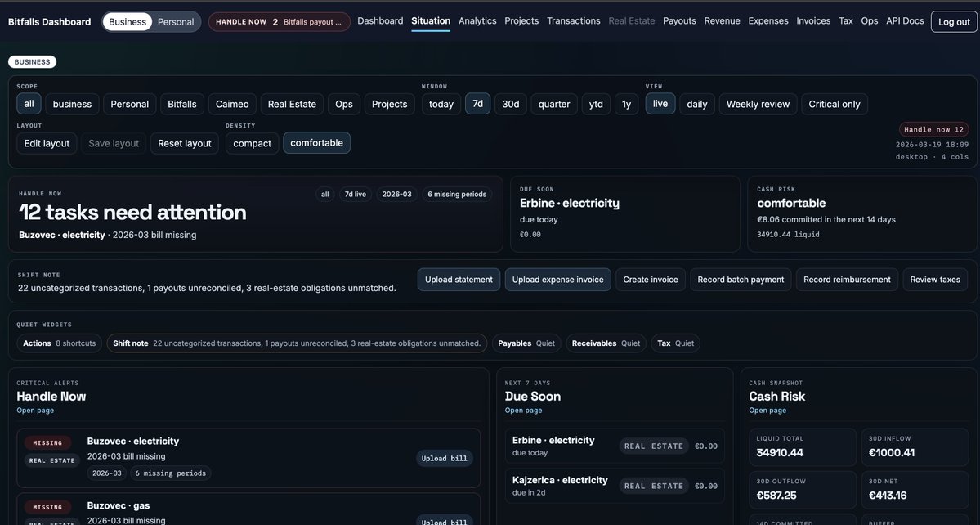
Task: Click the Log out button
Action: pos(955,22)
